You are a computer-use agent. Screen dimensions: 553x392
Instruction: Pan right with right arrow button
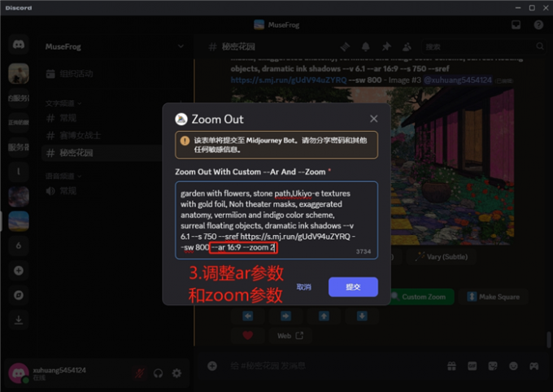pyautogui.click(x=285, y=316)
